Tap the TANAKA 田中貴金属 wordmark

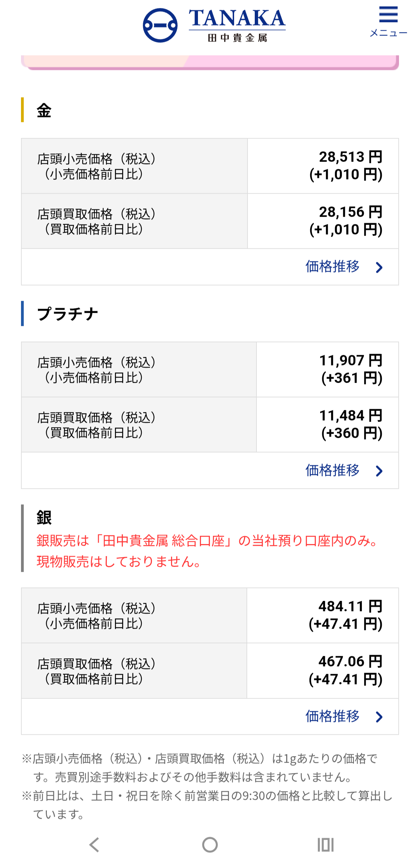click(237, 25)
